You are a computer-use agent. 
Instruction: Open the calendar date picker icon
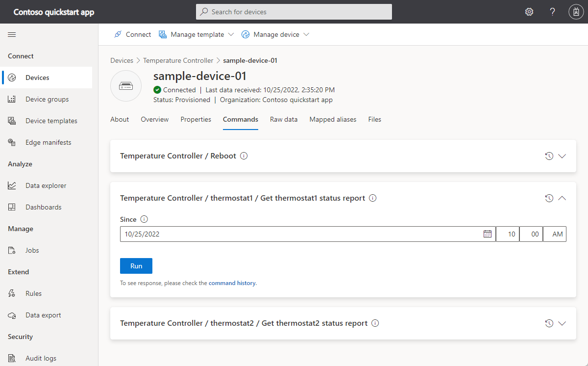point(488,234)
